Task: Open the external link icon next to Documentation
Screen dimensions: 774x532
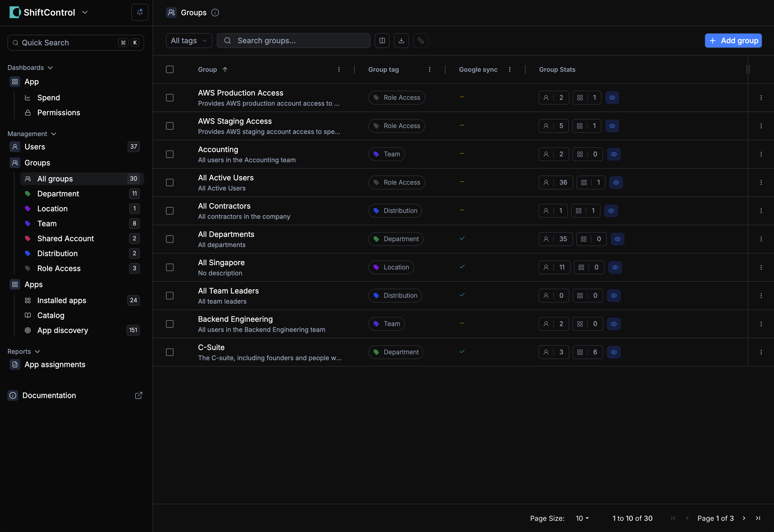Action: 139,395
